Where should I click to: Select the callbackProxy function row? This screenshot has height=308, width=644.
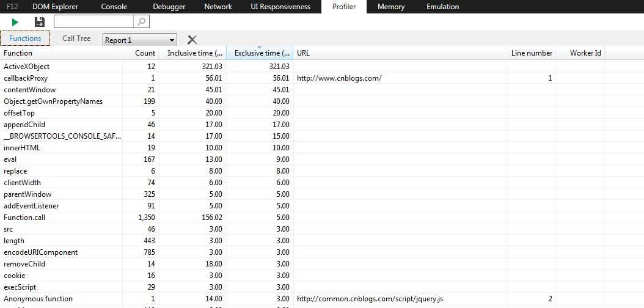click(322, 78)
